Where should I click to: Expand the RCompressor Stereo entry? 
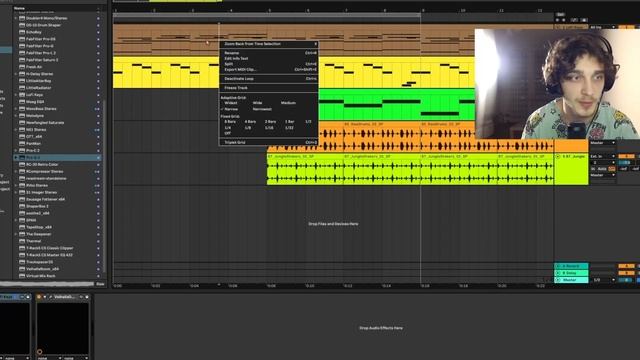tap(16, 171)
